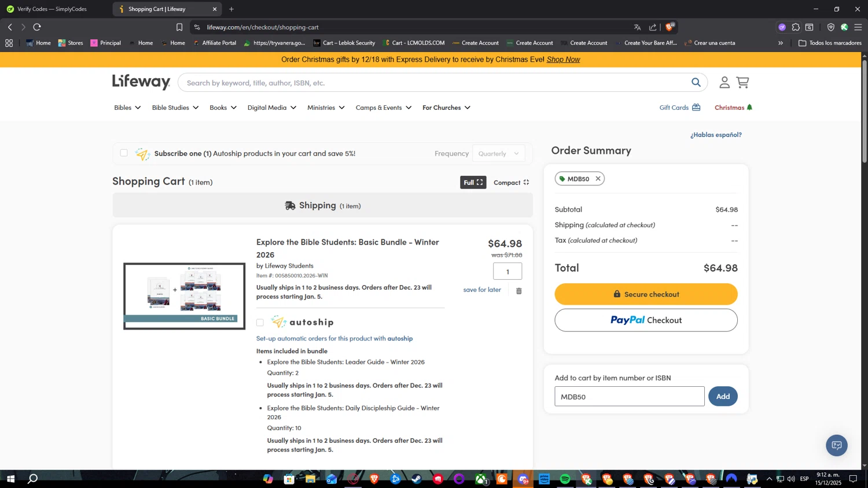Viewport: 868px width, 488px height.
Task: Open the notifications icon in system tray
Action: [x=853, y=479]
